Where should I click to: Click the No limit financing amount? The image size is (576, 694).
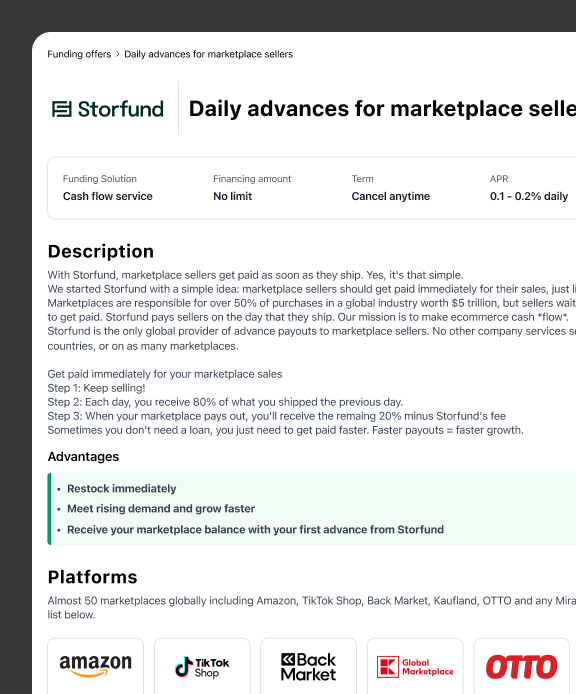click(x=232, y=196)
